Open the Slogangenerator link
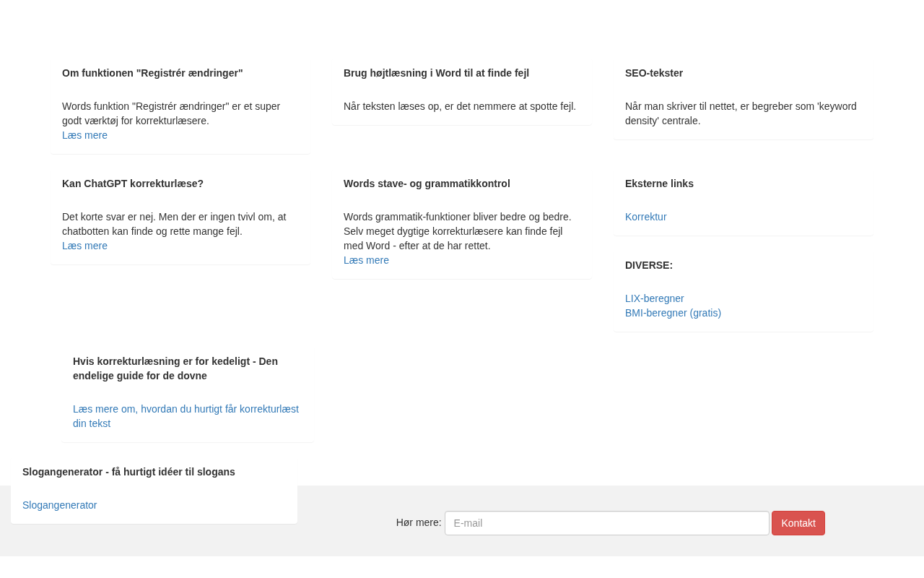This screenshot has height=578, width=924. tap(59, 505)
